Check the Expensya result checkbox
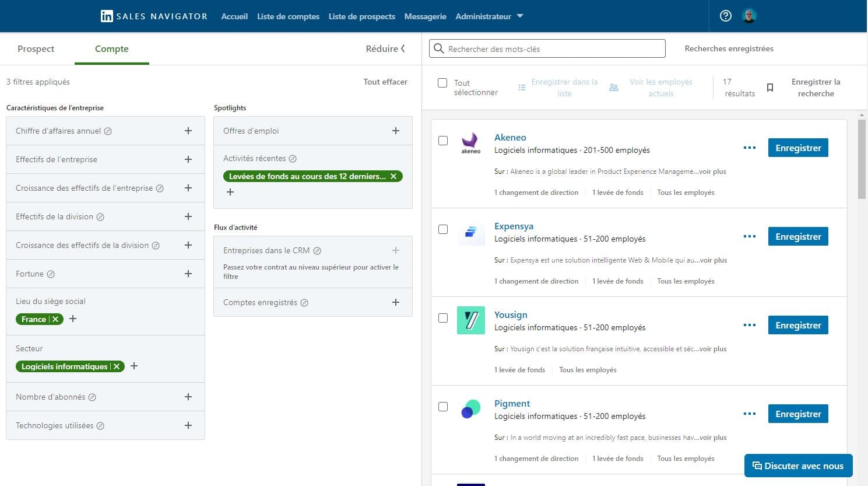 pyautogui.click(x=443, y=229)
